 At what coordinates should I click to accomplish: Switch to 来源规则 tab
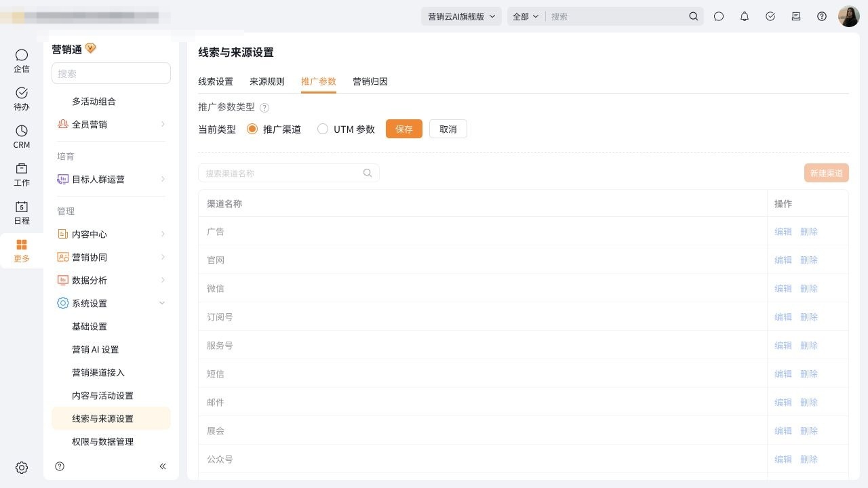click(267, 82)
